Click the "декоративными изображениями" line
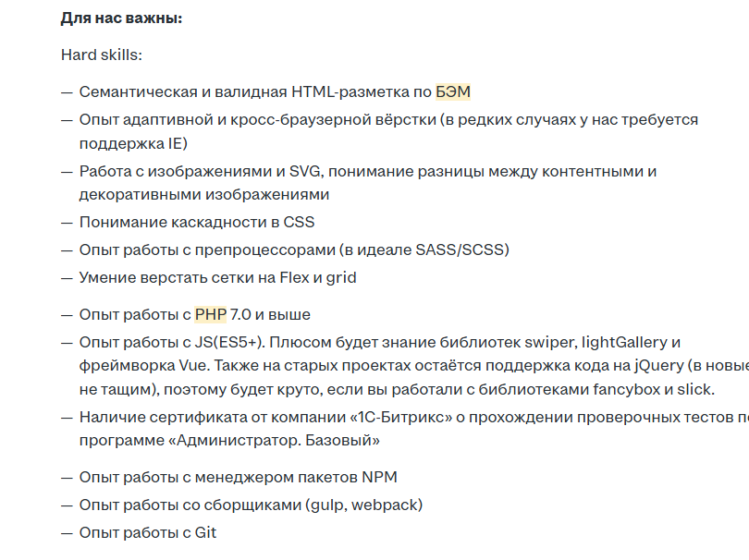This screenshot has height=560, width=749. (x=203, y=195)
